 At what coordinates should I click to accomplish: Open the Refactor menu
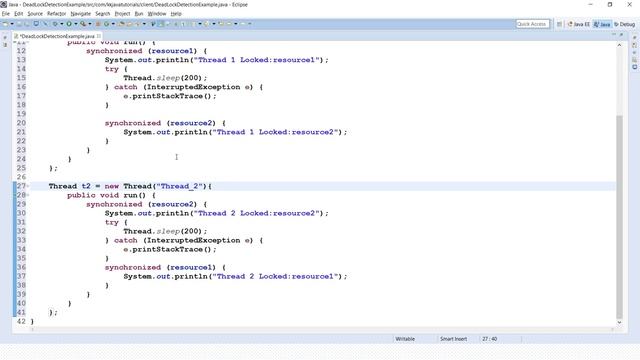57,13
